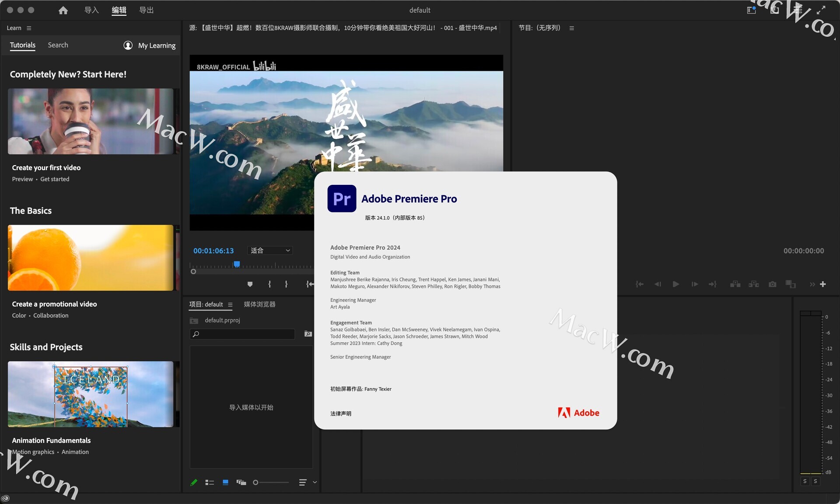840x504 pixels.
Task: Click the Adobe logo in About dialog
Action: (578, 413)
